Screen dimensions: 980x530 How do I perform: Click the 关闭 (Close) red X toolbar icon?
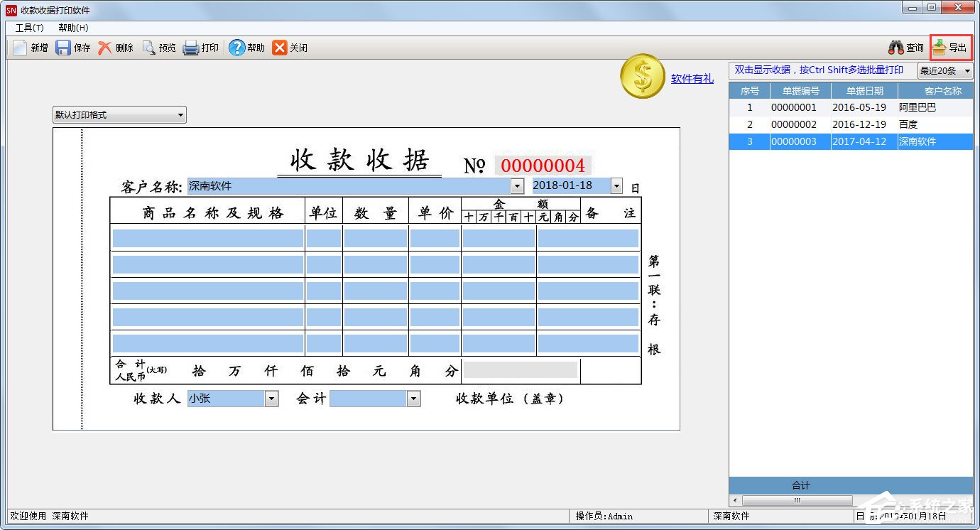click(280, 48)
